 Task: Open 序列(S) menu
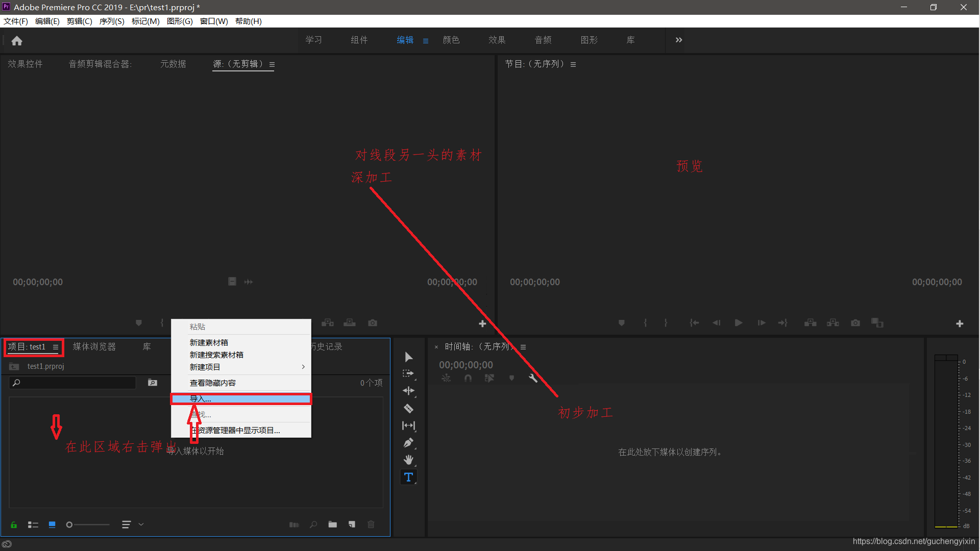click(112, 21)
